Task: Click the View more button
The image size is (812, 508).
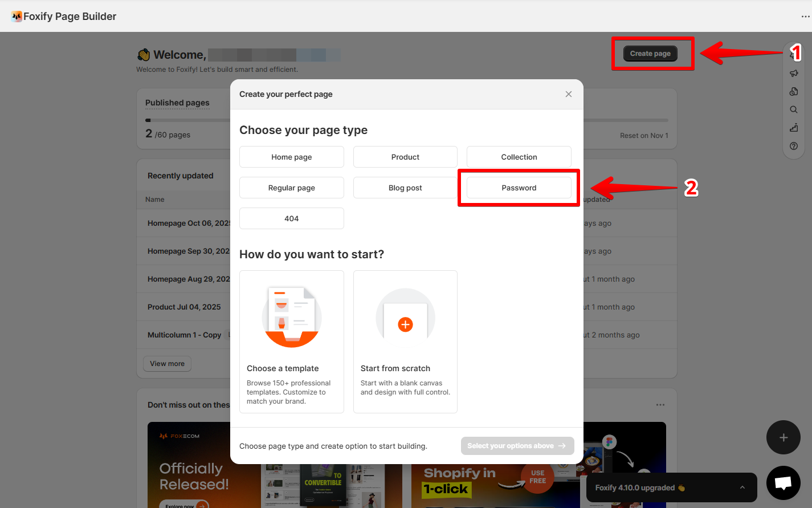Action: click(167, 364)
